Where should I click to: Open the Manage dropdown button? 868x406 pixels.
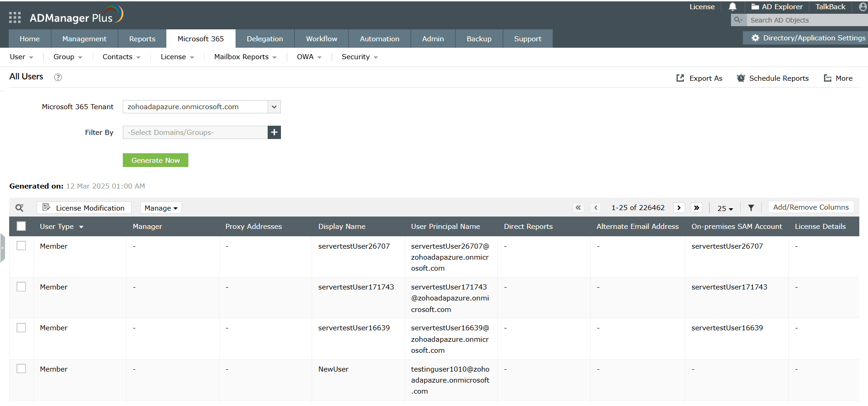pos(161,208)
